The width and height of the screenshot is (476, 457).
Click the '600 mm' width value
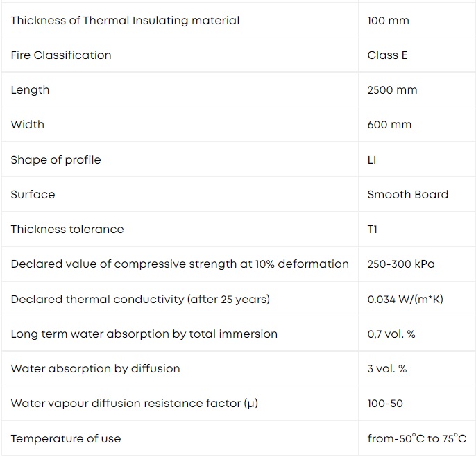point(389,125)
